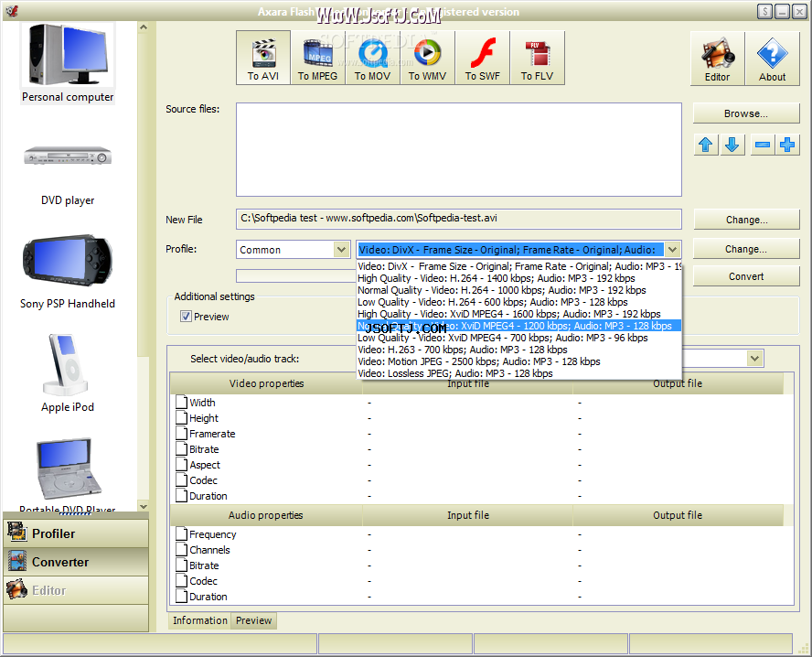The height and width of the screenshot is (657, 812).
Task: Select the To WMV format icon
Action: pos(427,58)
